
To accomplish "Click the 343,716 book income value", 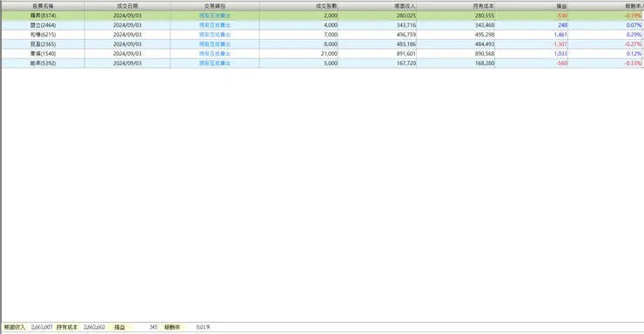I will pos(406,25).
